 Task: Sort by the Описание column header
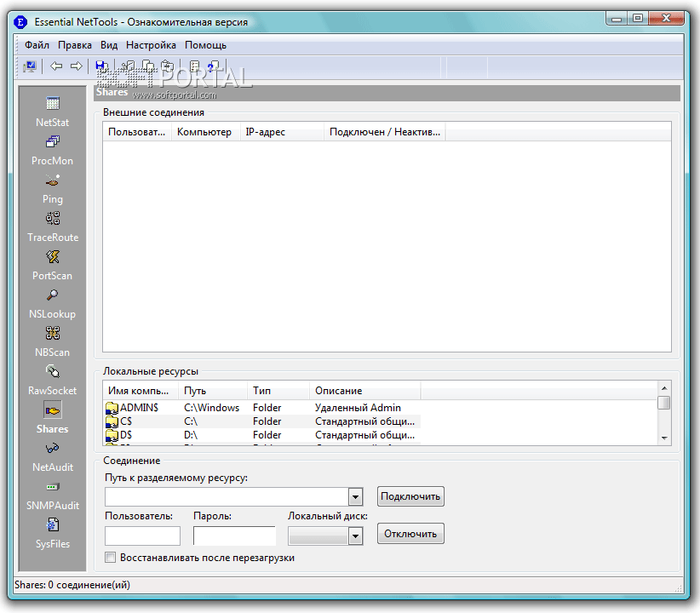(365, 391)
